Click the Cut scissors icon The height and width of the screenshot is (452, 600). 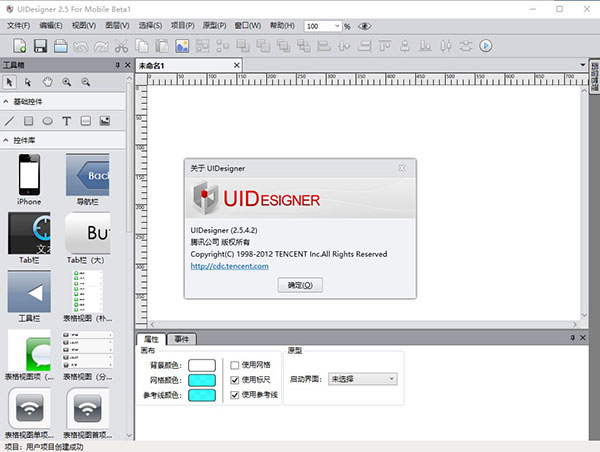(x=122, y=46)
